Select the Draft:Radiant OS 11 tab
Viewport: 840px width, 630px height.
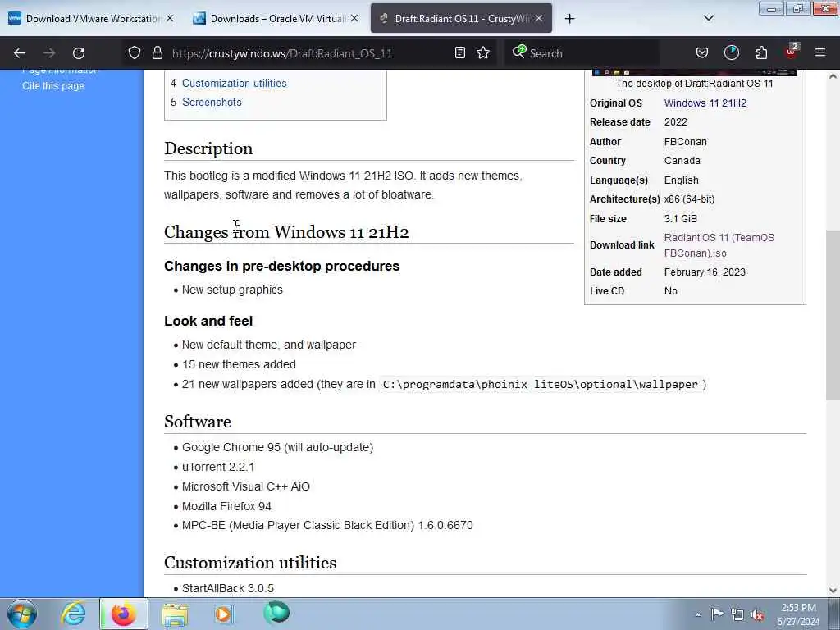tap(461, 18)
